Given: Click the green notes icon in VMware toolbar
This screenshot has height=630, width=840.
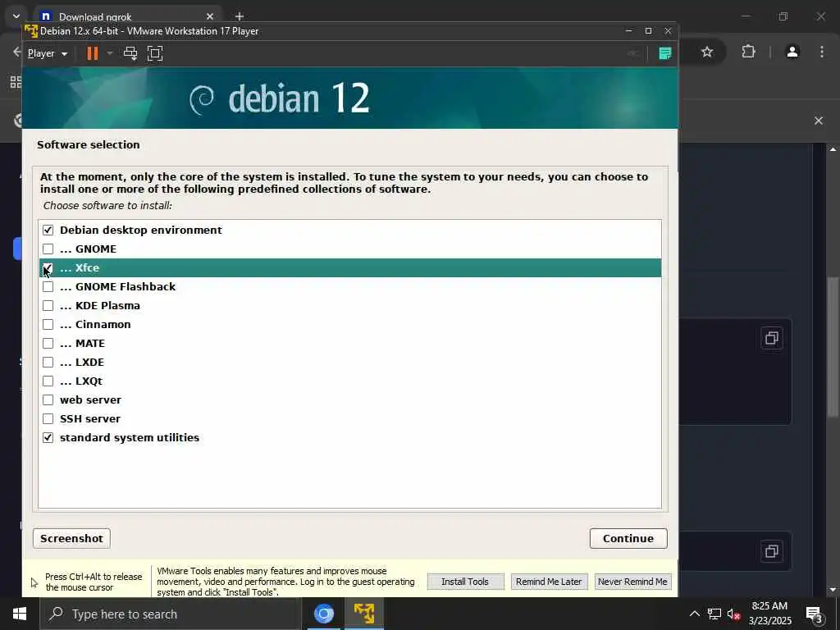Looking at the screenshot, I should (664, 53).
